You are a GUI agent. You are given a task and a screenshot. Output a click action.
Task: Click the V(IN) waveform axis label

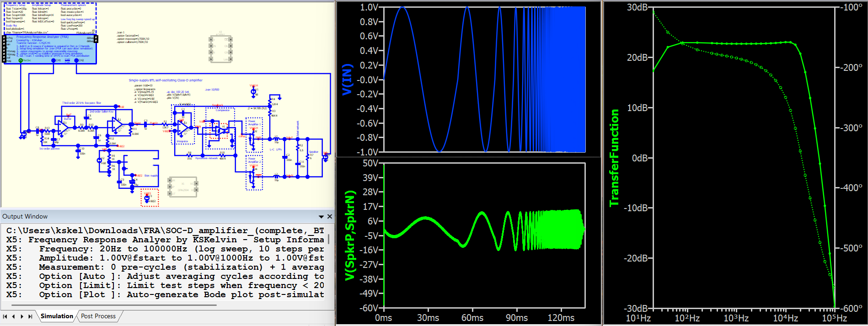[348, 80]
